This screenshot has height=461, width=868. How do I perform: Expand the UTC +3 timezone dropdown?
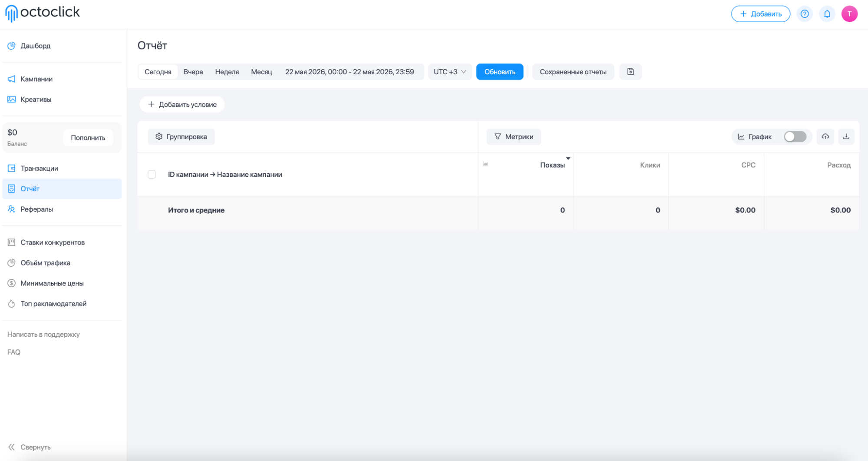click(x=449, y=72)
